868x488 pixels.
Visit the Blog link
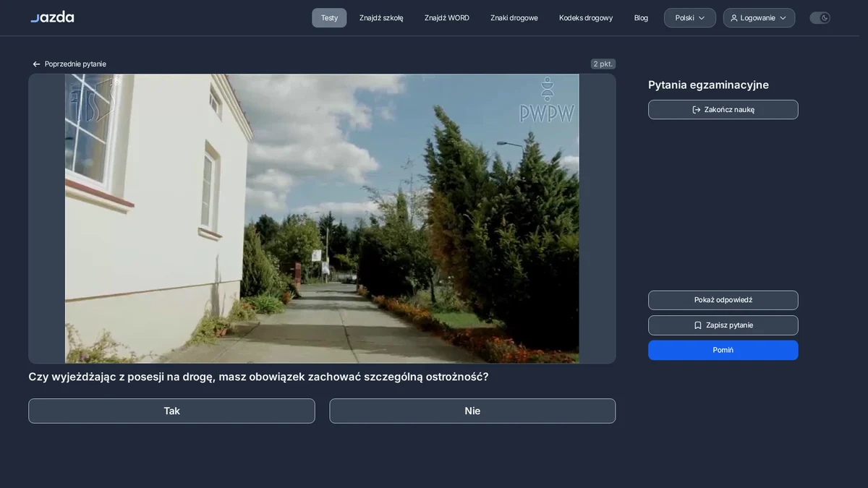(x=641, y=18)
